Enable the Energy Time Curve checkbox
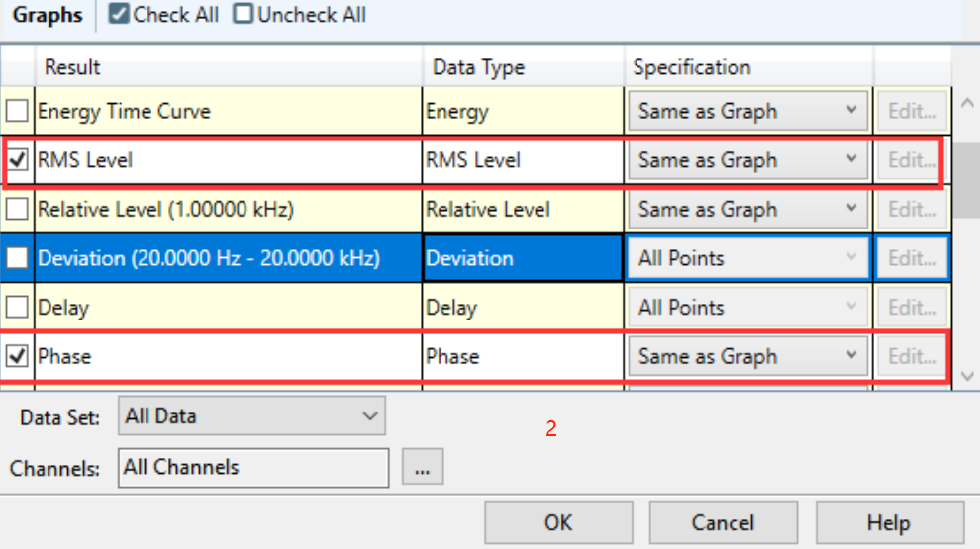980x549 pixels. click(x=17, y=111)
